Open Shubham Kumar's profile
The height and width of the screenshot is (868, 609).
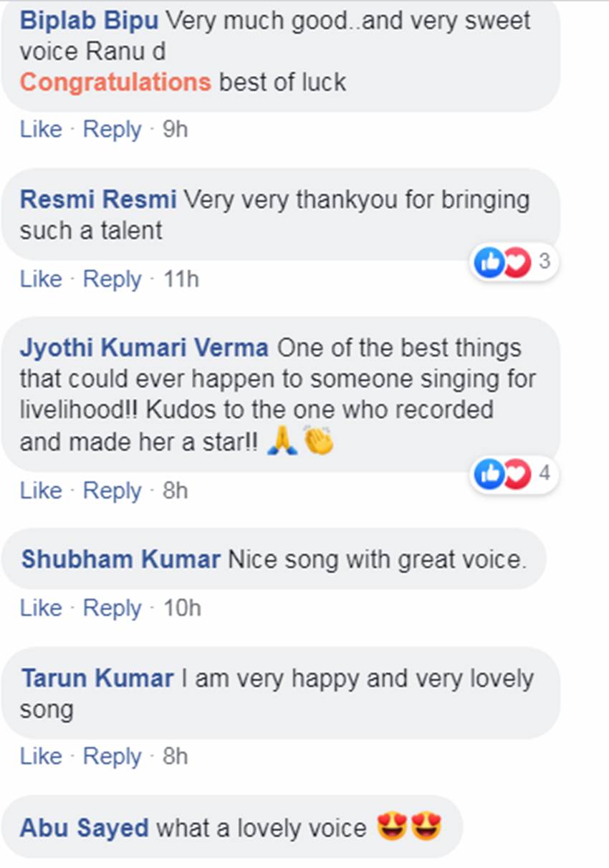coord(121,559)
